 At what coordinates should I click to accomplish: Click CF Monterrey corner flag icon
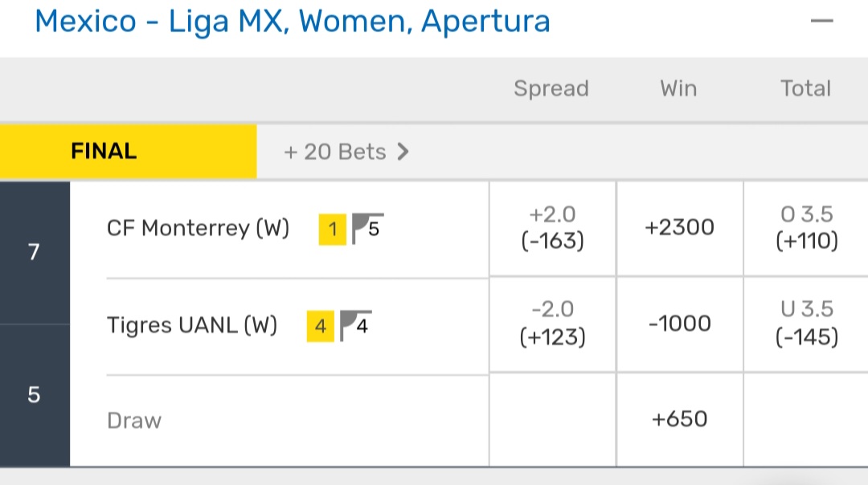[367, 230]
